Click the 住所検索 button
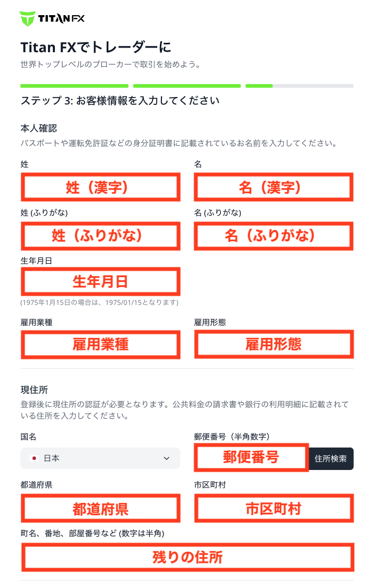This screenshot has width=374, height=588. tap(331, 458)
